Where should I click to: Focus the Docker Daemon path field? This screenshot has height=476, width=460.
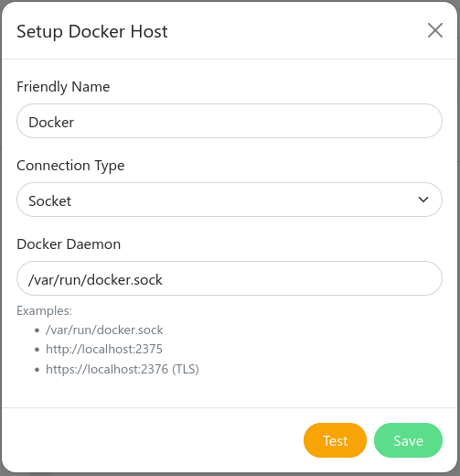tap(230, 278)
